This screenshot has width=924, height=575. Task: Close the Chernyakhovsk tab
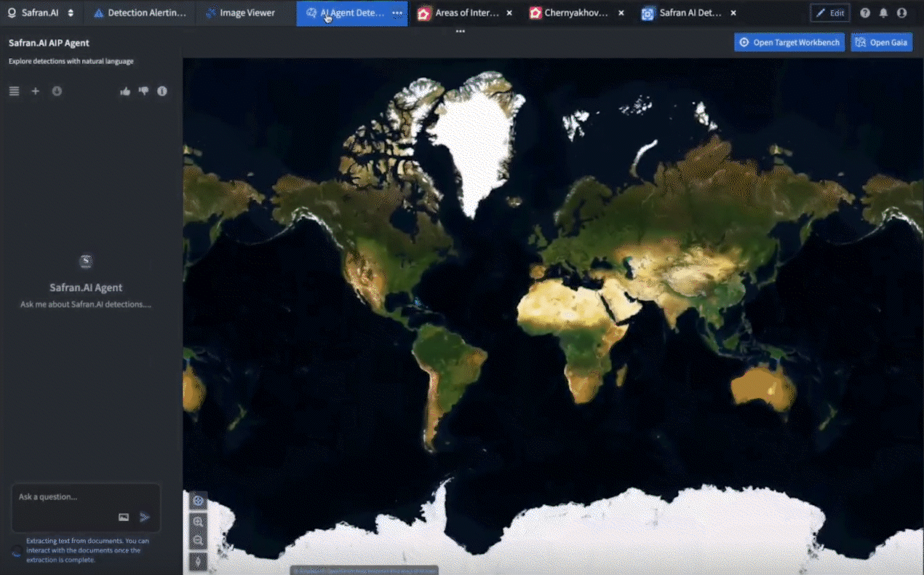click(621, 13)
